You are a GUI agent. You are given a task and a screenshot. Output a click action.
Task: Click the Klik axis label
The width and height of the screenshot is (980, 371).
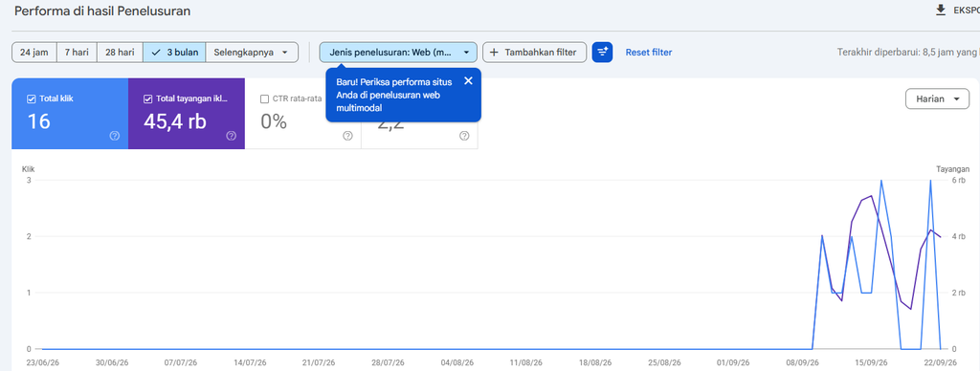click(x=28, y=168)
